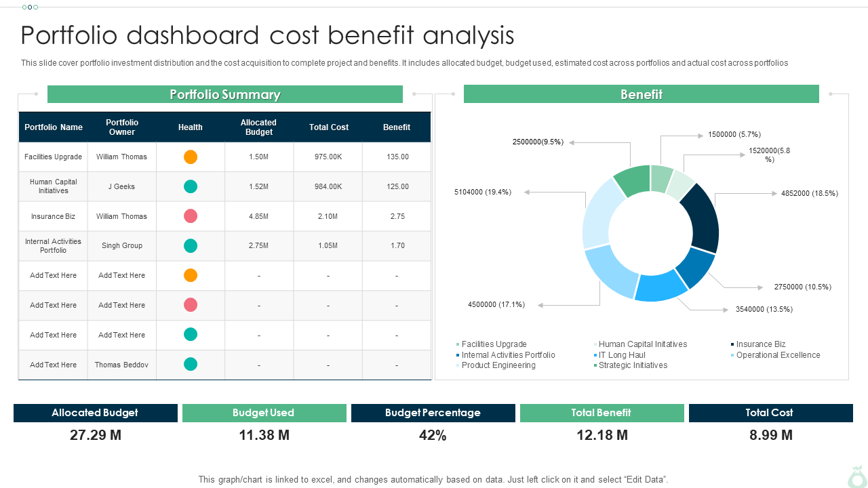Click the '984.00K' total cost cell

pos(328,186)
